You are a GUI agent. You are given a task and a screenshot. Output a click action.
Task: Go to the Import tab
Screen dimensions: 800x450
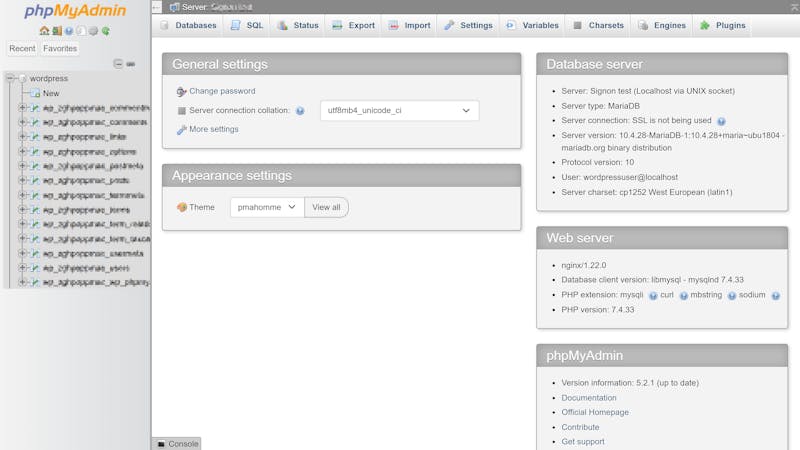tap(409, 26)
